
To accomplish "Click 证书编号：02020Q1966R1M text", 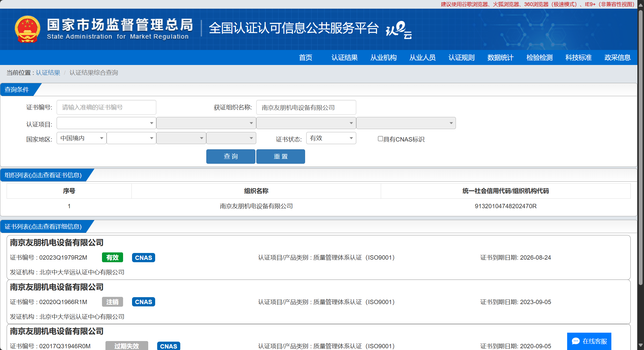I will 49,302.
